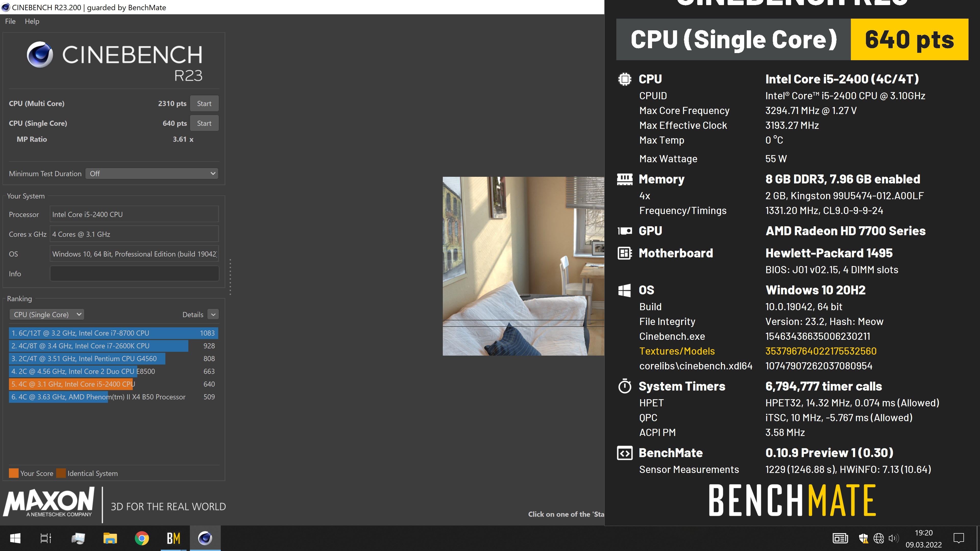Click the BenchMate code bracket icon
980x551 pixels.
[x=625, y=453]
